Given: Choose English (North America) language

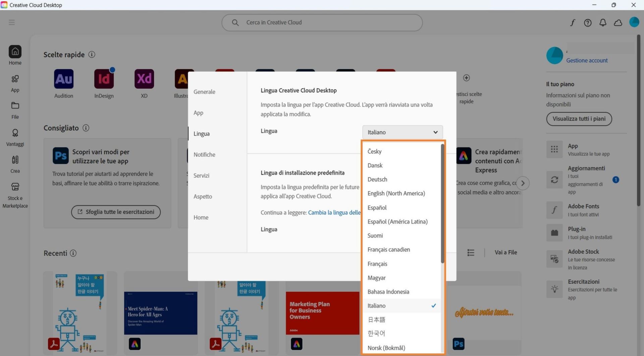Looking at the screenshot, I should (401, 194).
